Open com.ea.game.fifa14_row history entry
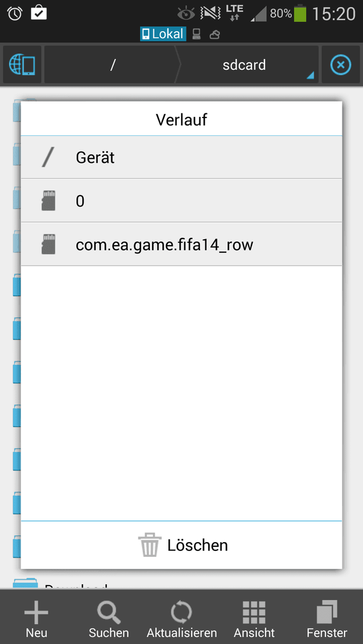Viewport: 363px width, 644px height. click(181, 244)
